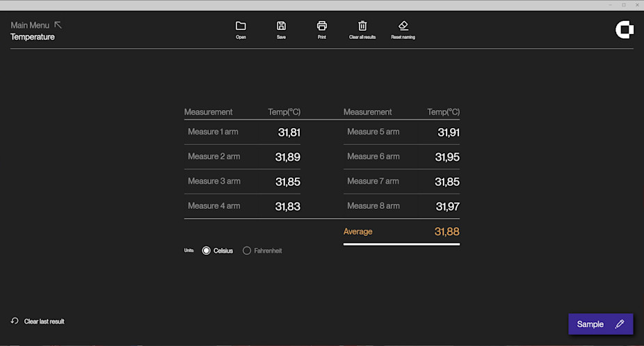The height and width of the screenshot is (346, 644).
Task: Print the temperature results
Action: tap(321, 26)
